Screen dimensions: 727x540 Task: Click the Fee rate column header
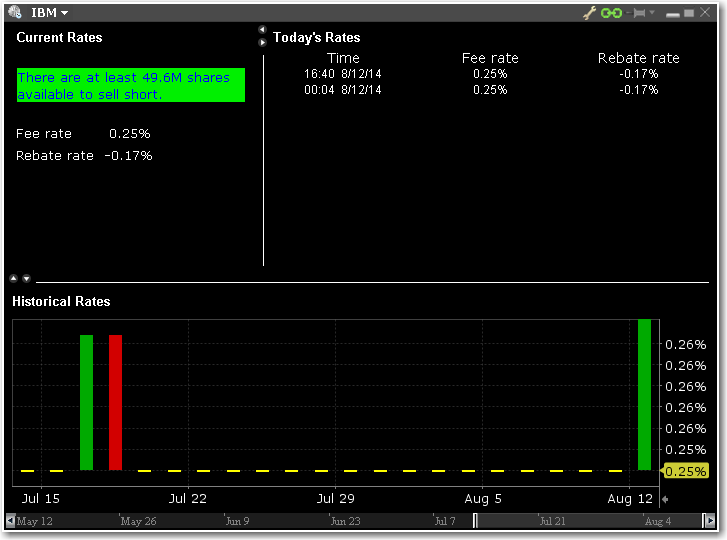(490, 58)
